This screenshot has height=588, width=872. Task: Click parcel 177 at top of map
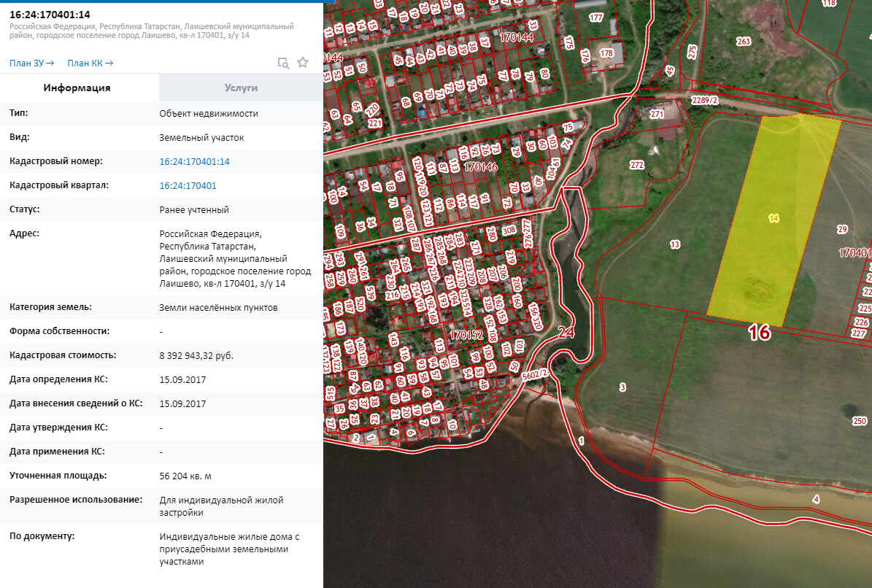pyautogui.click(x=596, y=18)
